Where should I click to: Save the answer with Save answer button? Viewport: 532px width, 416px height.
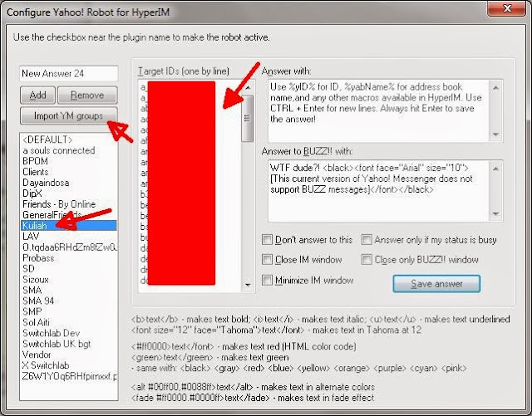[436, 283]
